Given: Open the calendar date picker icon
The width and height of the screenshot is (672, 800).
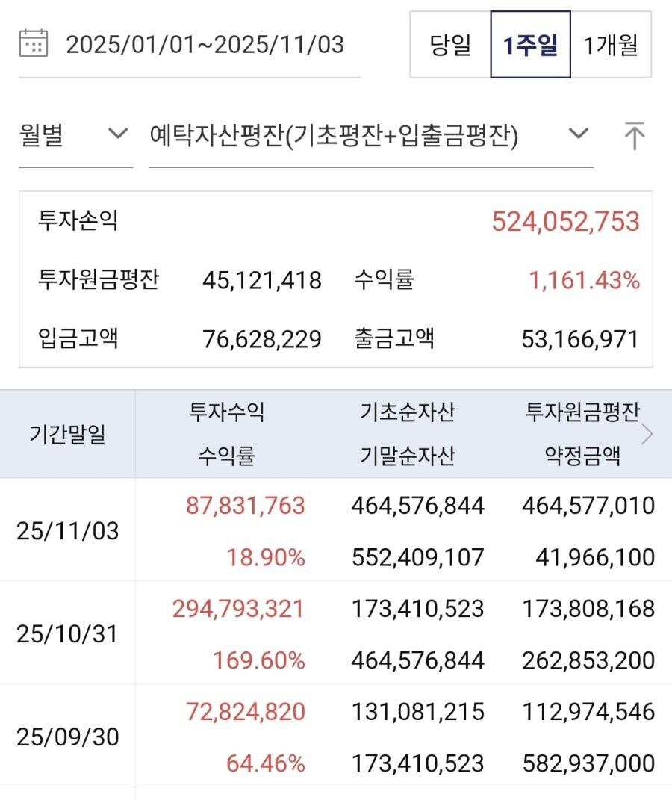Looking at the screenshot, I should coord(34,44).
